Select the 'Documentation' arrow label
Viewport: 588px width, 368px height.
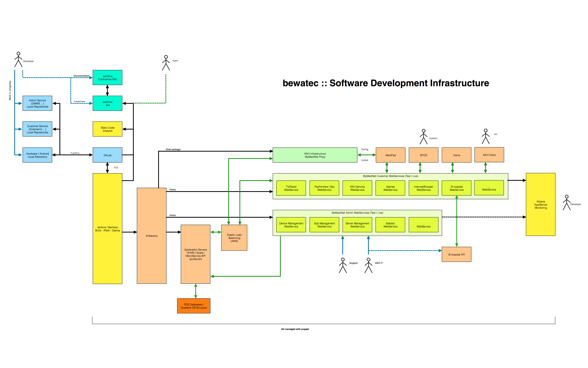point(81,76)
